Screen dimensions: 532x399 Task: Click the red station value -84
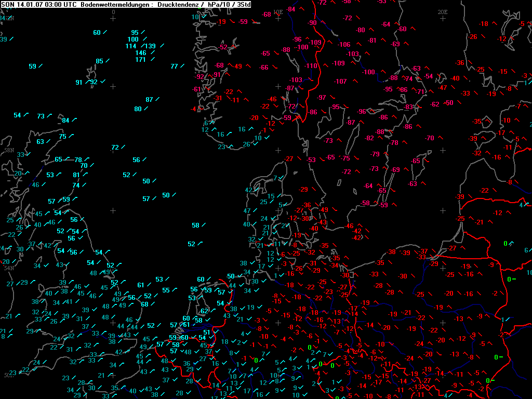[291, 9]
